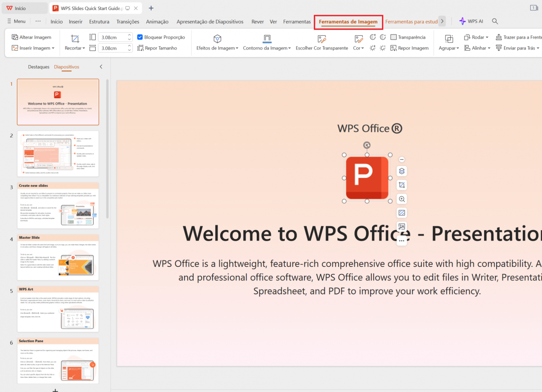The image size is (542, 392).
Task: Switch to the Rever ribbon tab
Action: point(258,21)
